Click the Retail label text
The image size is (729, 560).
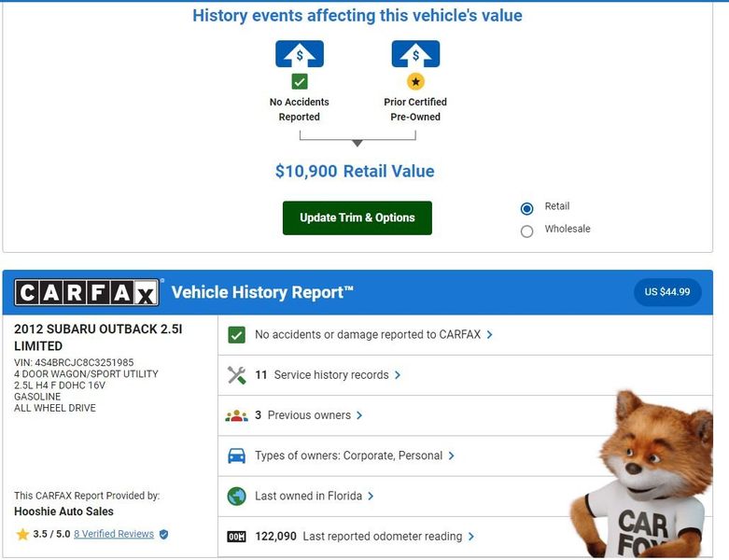[557, 206]
